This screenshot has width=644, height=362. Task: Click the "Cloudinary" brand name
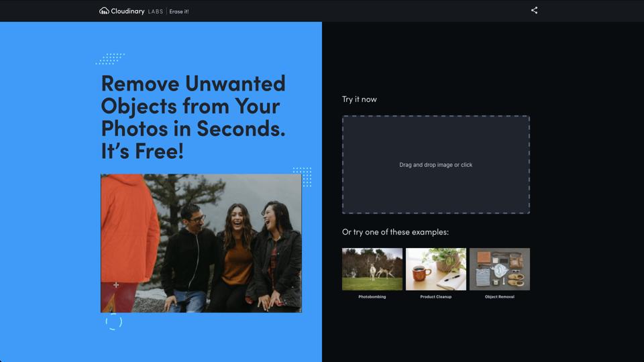(127, 11)
